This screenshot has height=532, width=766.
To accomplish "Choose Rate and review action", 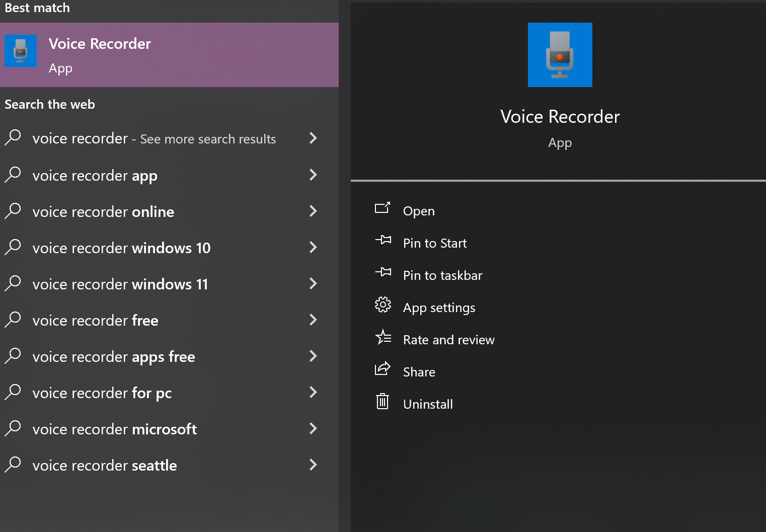I will point(449,340).
